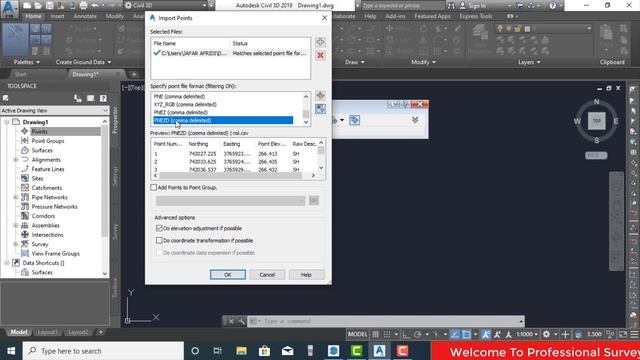Select View Frame Groups item
This screenshot has height=360, width=640.
click(56, 253)
